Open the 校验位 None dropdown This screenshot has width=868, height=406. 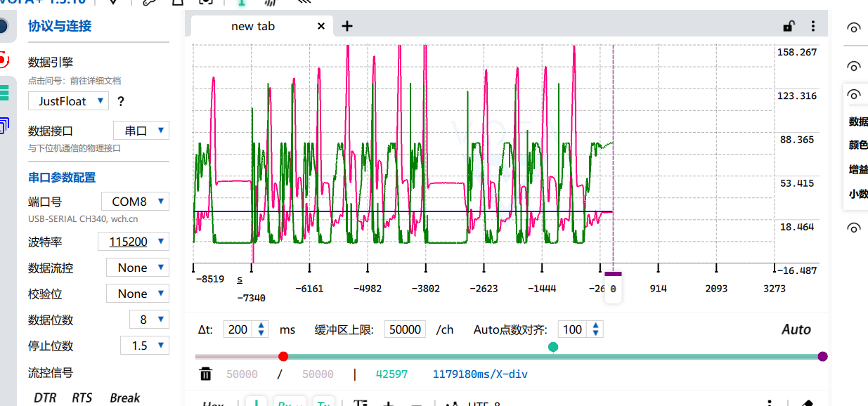[x=138, y=294]
